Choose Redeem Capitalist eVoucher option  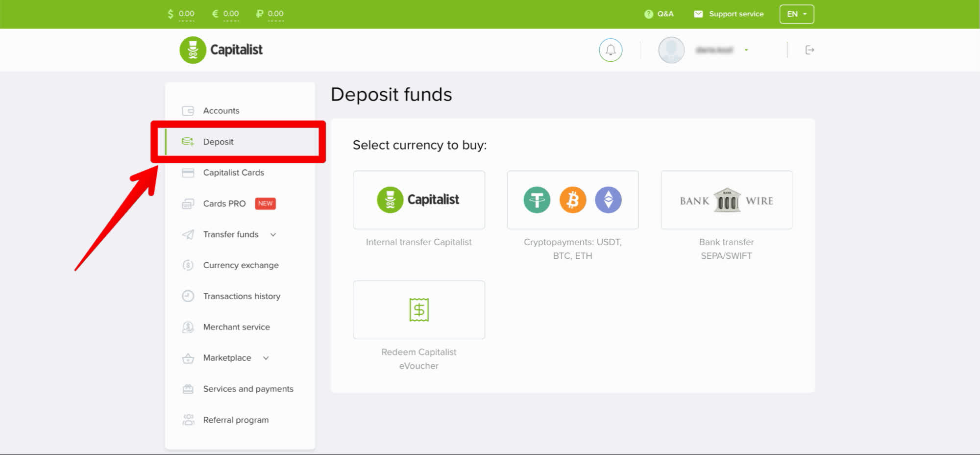pyautogui.click(x=419, y=310)
